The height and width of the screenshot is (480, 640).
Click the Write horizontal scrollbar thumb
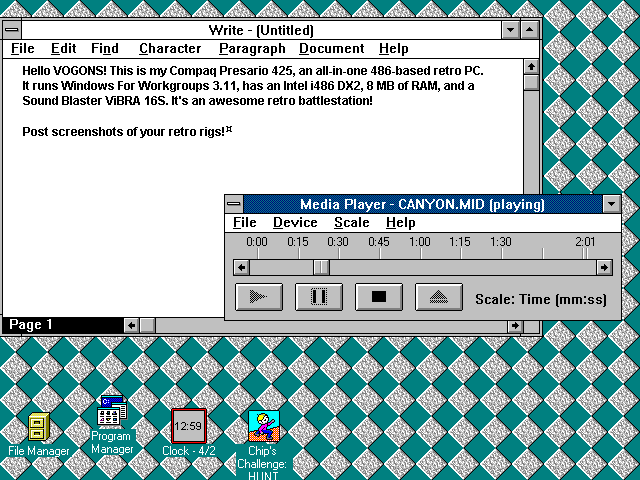pyautogui.click(x=148, y=325)
